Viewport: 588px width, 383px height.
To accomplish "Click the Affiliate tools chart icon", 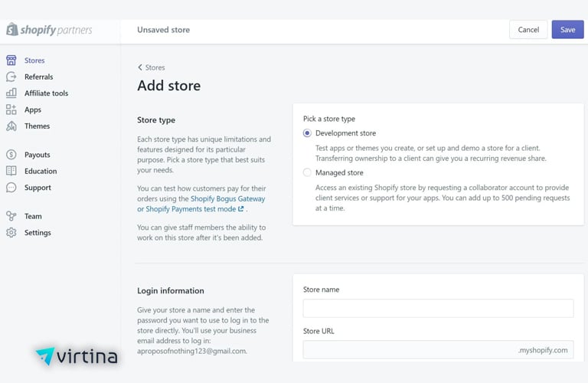I will pos(11,93).
